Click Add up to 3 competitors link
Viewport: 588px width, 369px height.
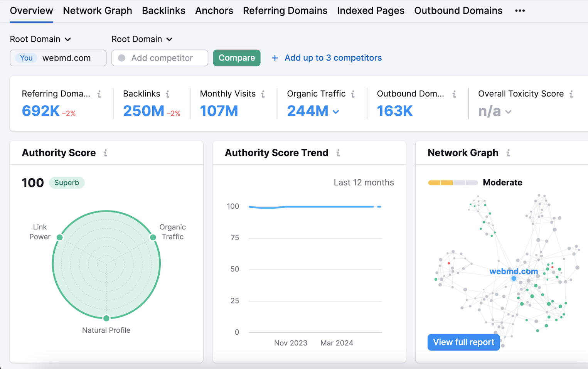pyautogui.click(x=327, y=58)
